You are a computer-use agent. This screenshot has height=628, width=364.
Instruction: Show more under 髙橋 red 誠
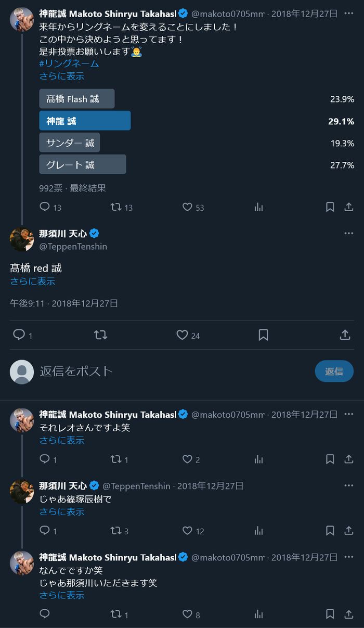32,281
